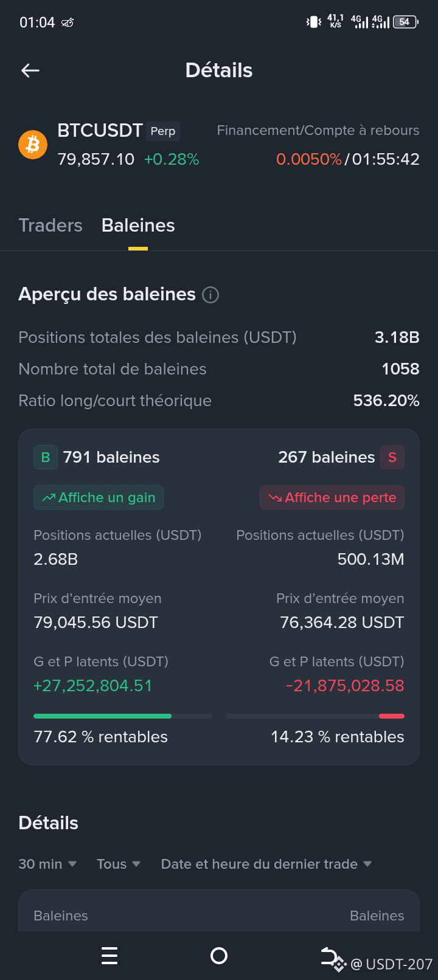Image resolution: width=438 pixels, height=980 pixels.
Task: Tap the BTCUSDT pair name
Action: [x=100, y=131]
